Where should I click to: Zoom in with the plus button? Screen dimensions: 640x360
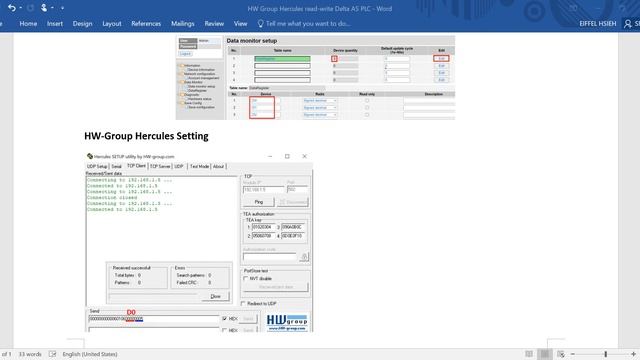[x=633, y=354]
